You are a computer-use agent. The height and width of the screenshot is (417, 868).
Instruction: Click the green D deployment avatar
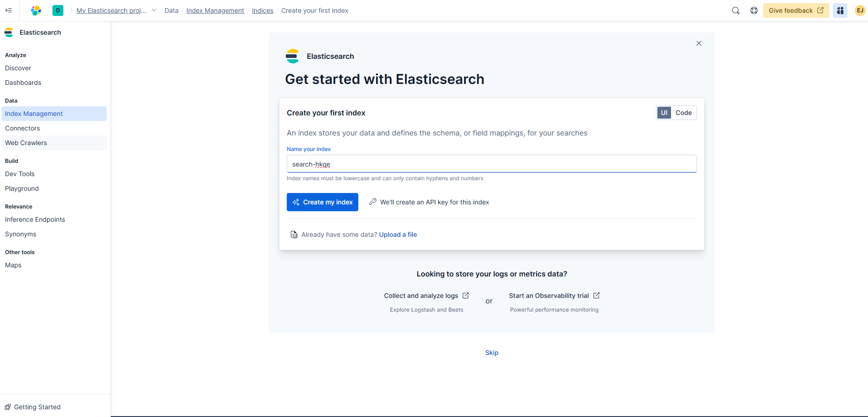click(58, 10)
